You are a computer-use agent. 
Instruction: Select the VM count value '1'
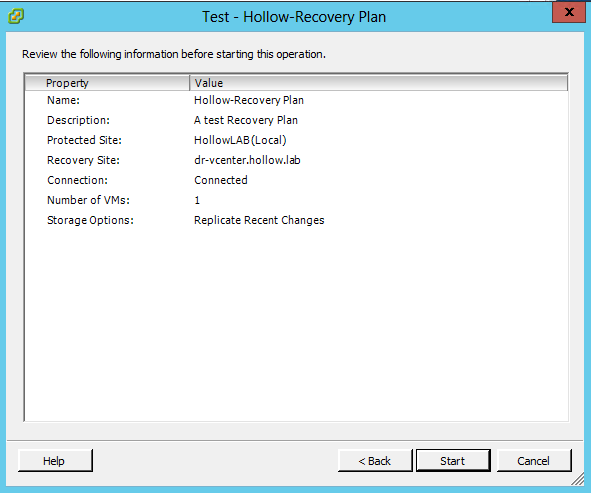(x=197, y=200)
